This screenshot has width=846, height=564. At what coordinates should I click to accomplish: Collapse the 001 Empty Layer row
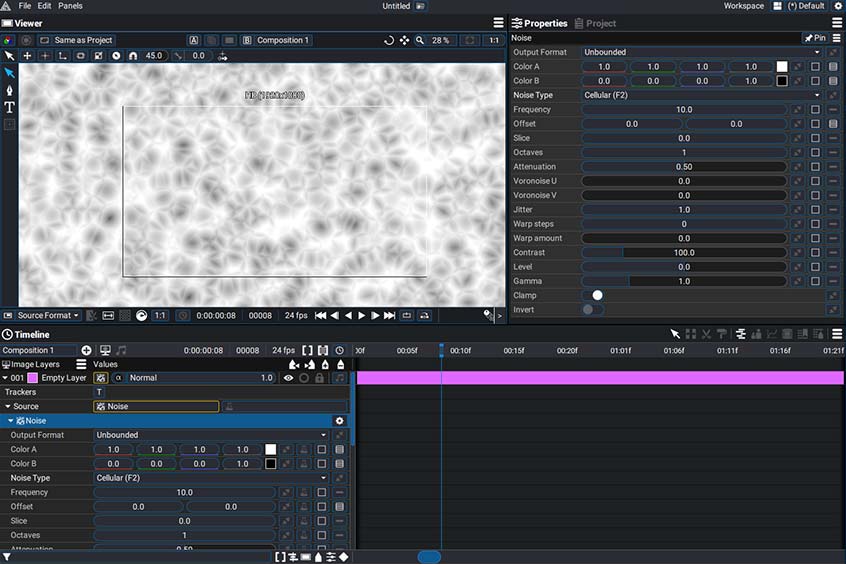[x=5, y=378]
